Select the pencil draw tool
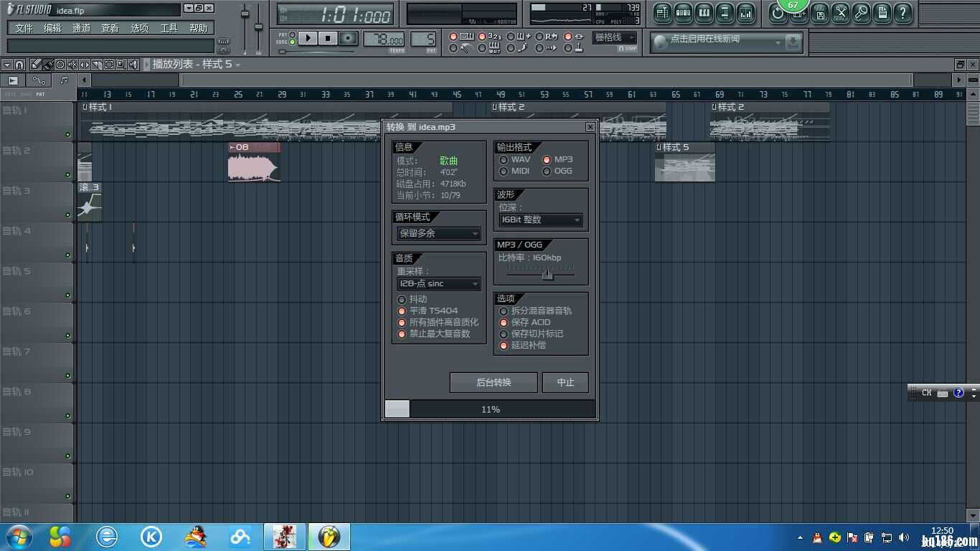Viewport: 980px width, 551px height. tap(35, 65)
